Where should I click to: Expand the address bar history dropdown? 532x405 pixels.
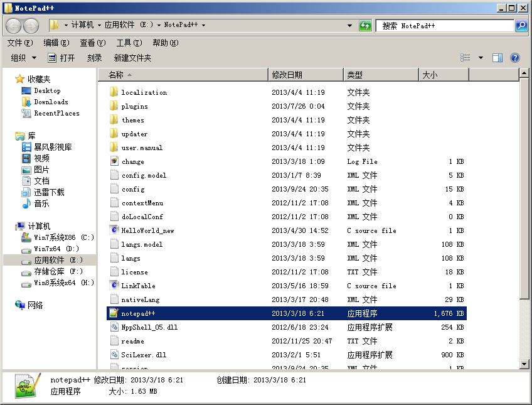[350, 26]
